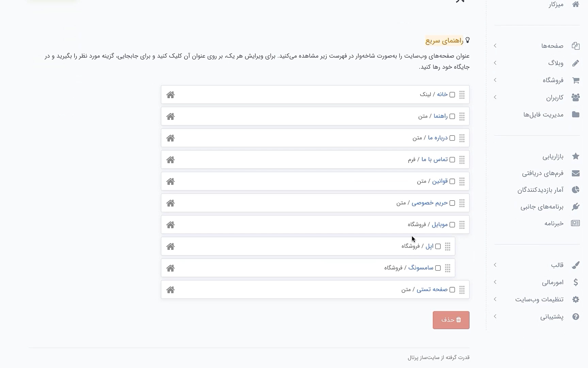Tick the checkbox for صفحه تستی
Screen dimensions: 588x368
click(x=452, y=290)
